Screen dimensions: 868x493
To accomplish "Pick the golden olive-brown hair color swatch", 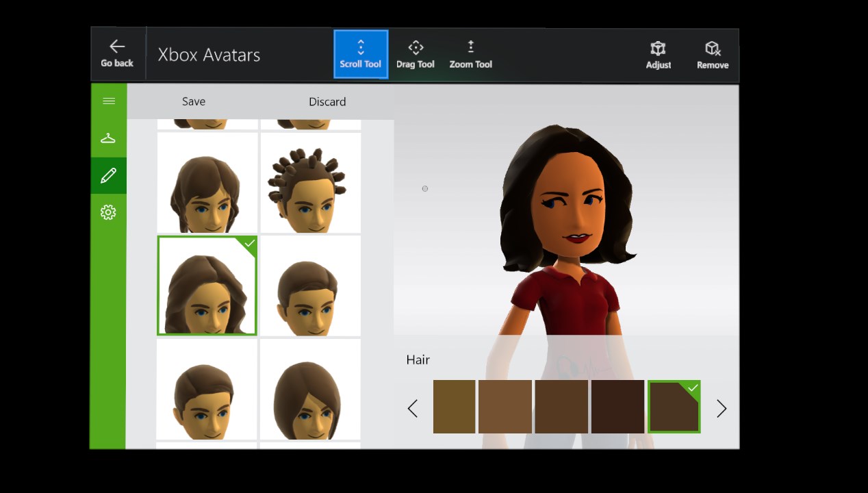I will pyautogui.click(x=454, y=407).
